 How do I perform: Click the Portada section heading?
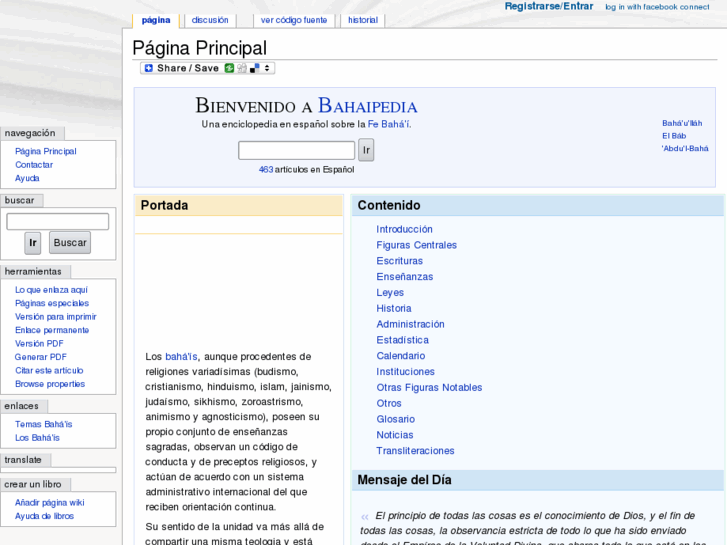(165, 205)
